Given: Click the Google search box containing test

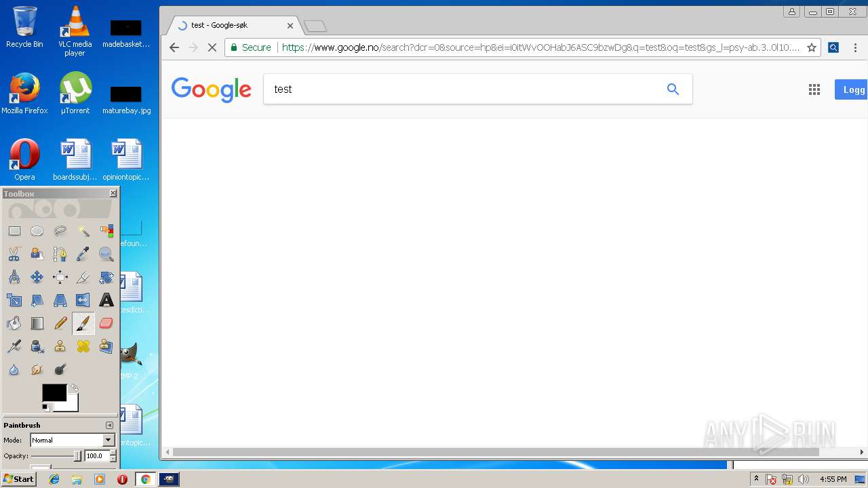Looking at the screenshot, I should 477,89.
